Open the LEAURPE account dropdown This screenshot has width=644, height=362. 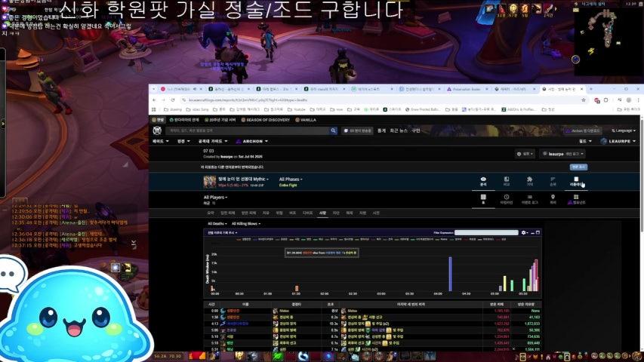[x=618, y=141]
